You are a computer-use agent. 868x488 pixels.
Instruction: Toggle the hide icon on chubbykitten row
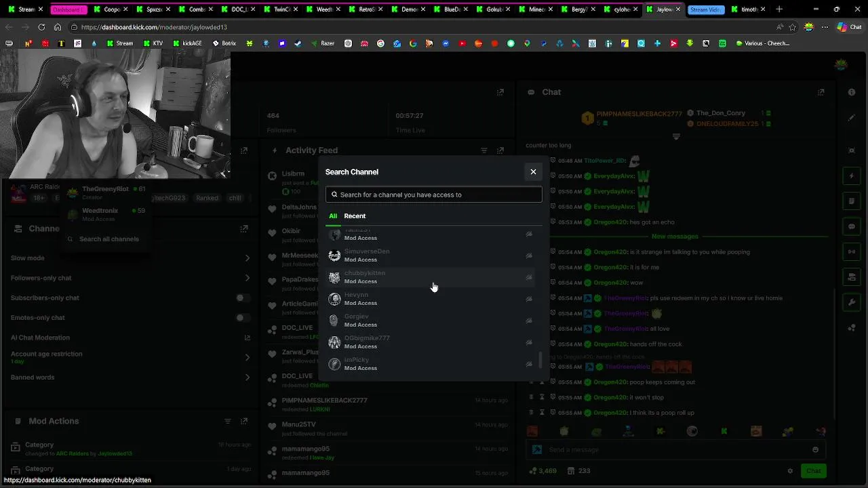pyautogui.click(x=529, y=277)
